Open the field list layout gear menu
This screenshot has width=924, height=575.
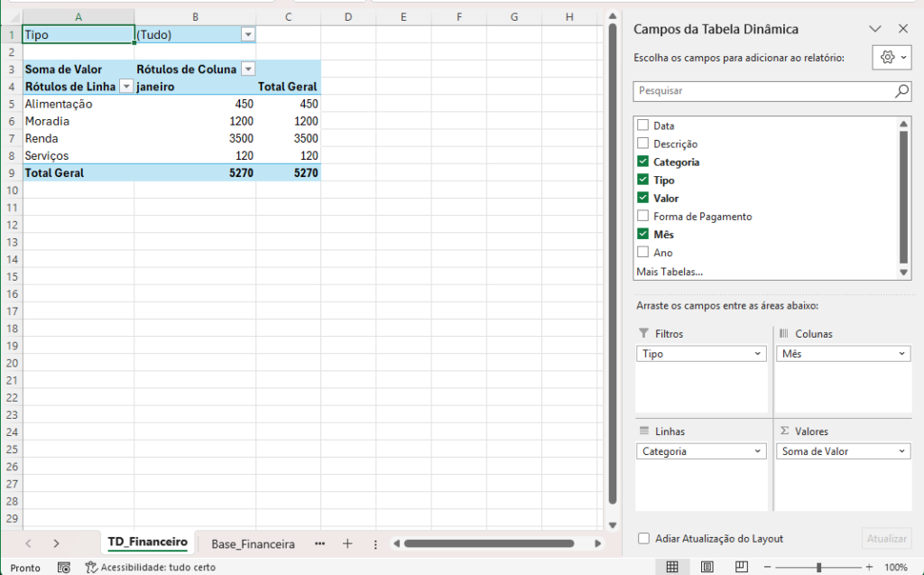pyautogui.click(x=892, y=58)
